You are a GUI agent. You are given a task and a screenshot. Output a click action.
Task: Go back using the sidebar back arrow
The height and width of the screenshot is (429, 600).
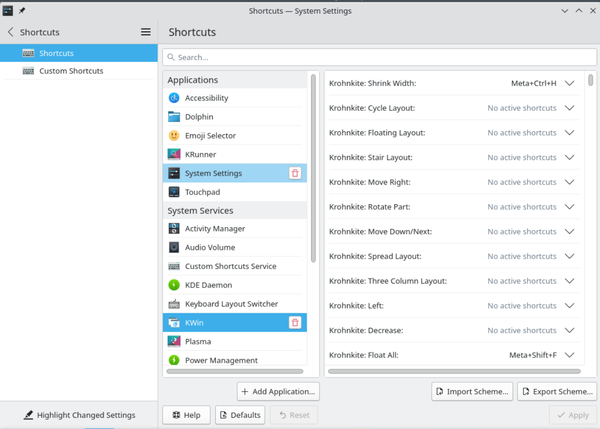pos(10,32)
